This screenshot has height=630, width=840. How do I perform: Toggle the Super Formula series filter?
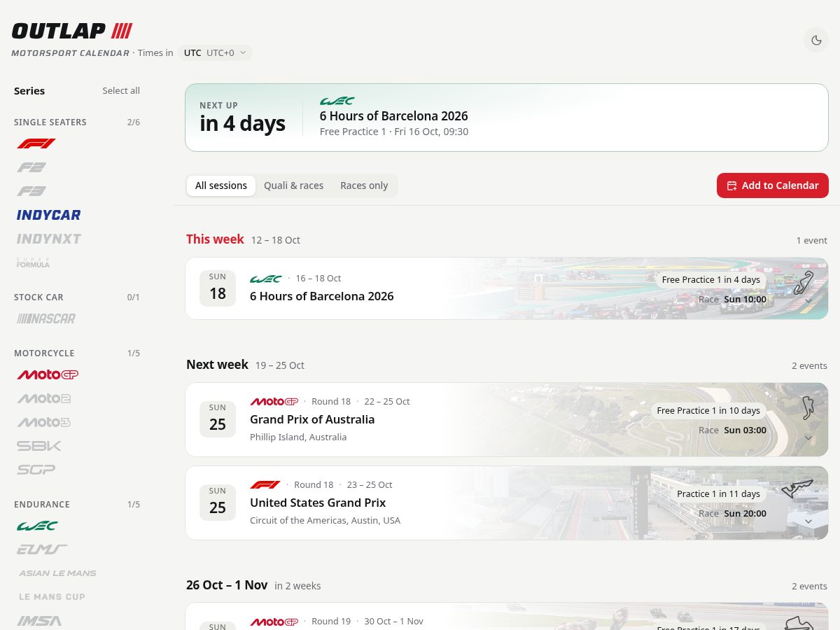[x=34, y=262]
